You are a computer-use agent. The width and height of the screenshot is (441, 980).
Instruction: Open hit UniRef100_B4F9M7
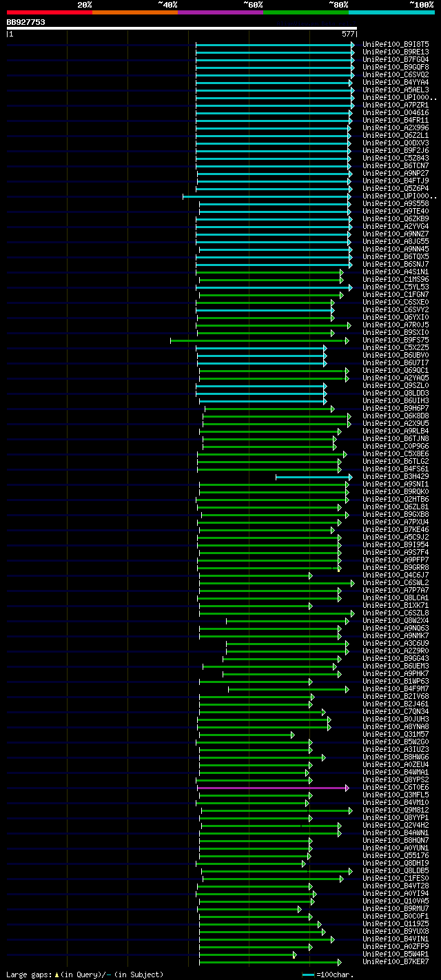point(396,688)
